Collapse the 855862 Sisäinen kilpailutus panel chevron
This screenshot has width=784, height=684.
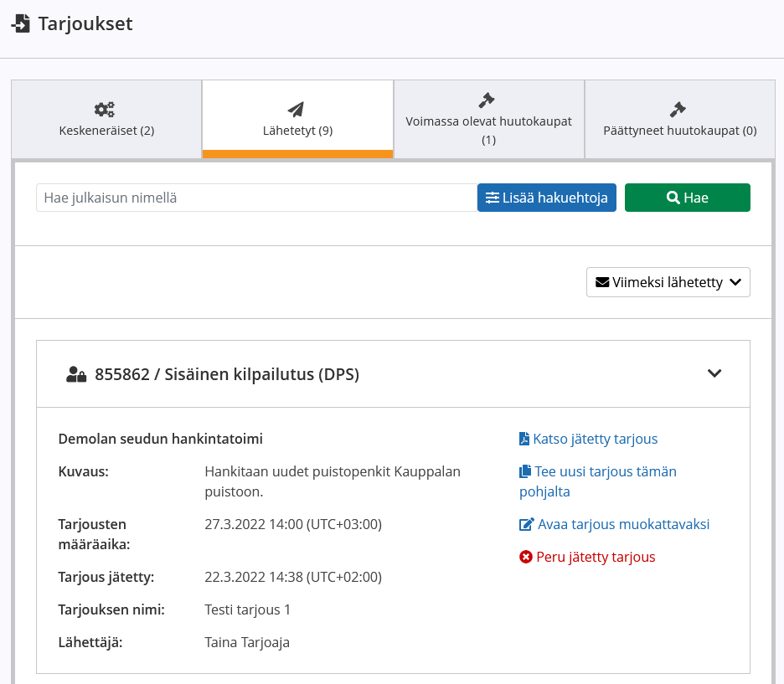[x=714, y=373]
